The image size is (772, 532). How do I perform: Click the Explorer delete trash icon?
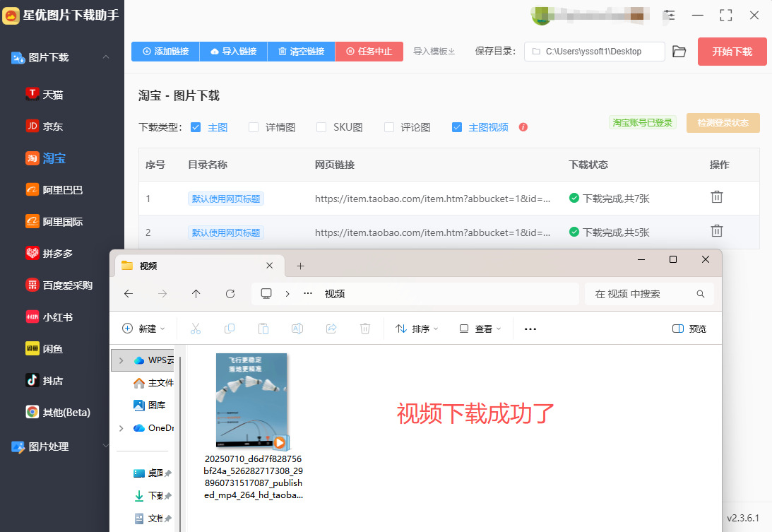365,329
